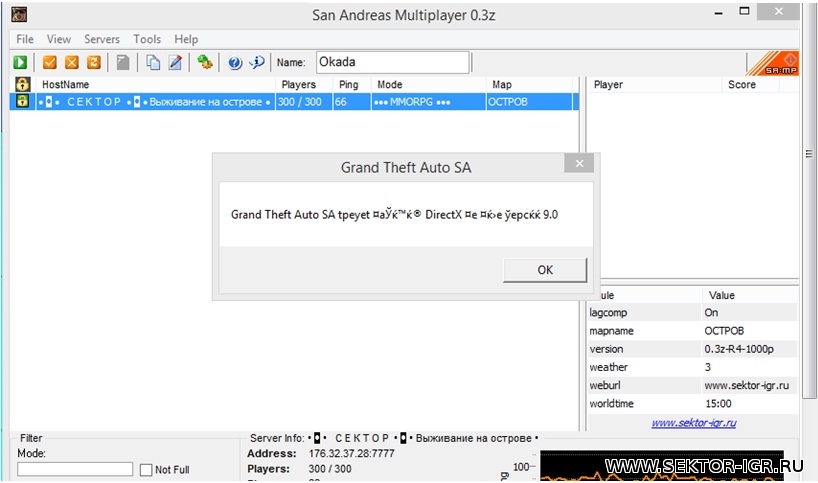Sort servers by Players column
Image resolution: width=818 pixels, height=483 pixels.
[x=304, y=84]
